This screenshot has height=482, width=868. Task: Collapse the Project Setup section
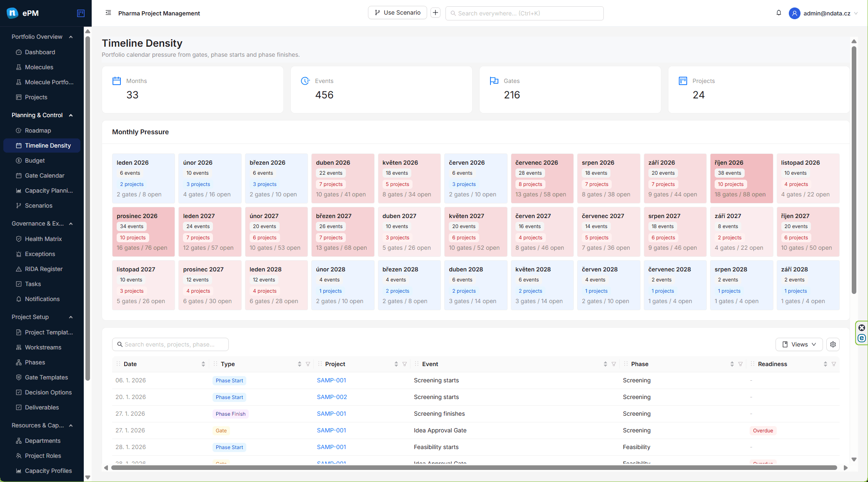coord(71,317)
